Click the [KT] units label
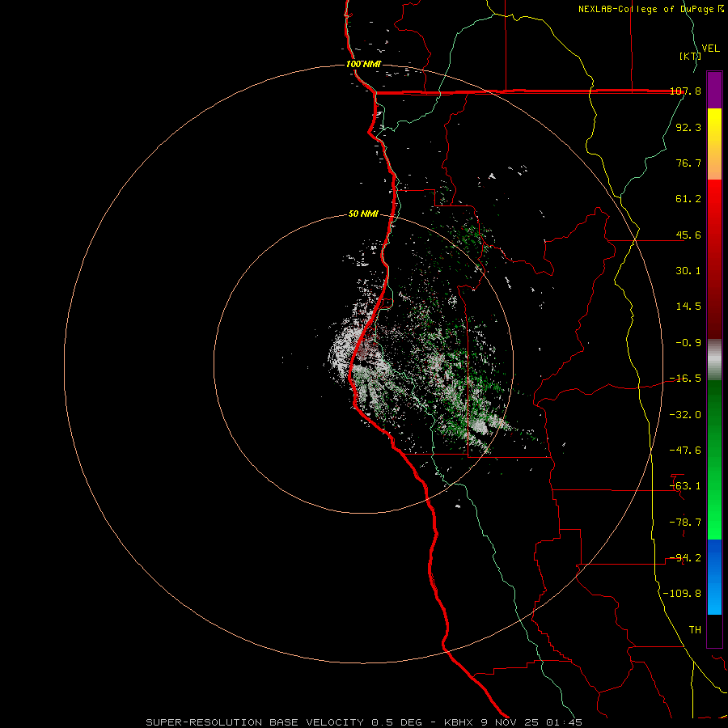Screen dimensions: 728x728 pos(690,56)
